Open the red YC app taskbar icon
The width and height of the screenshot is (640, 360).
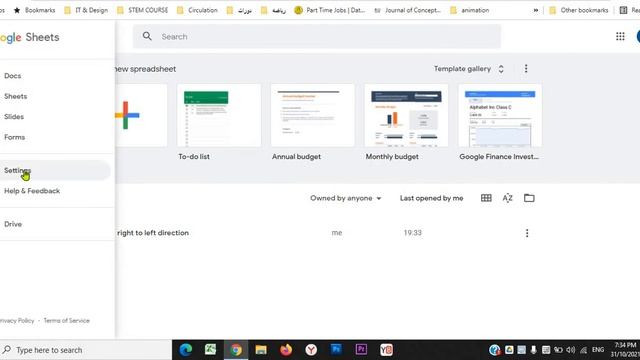(386, 350)
